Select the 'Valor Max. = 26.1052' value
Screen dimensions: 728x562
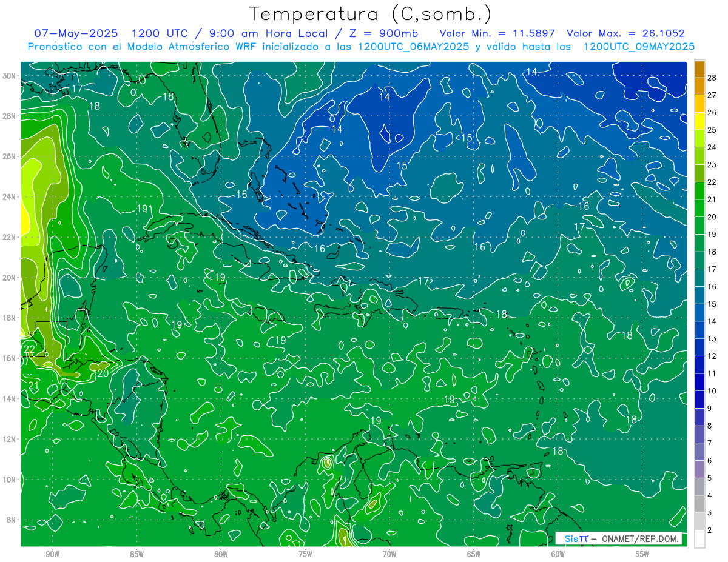coord(626,33)
